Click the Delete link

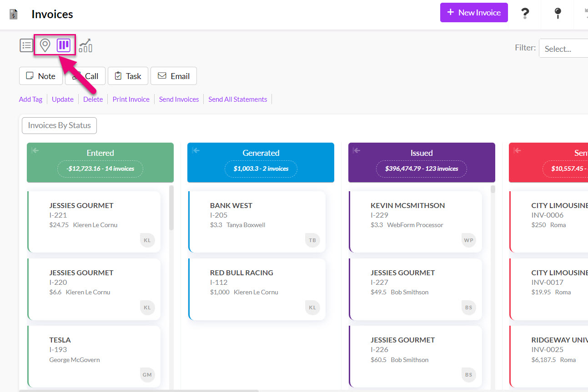[x=93, y=99]
